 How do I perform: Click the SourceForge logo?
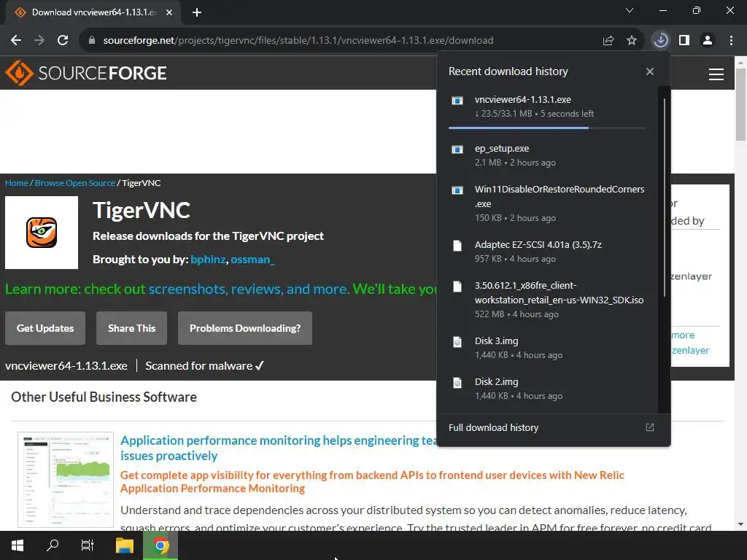(x=86, y=73)
